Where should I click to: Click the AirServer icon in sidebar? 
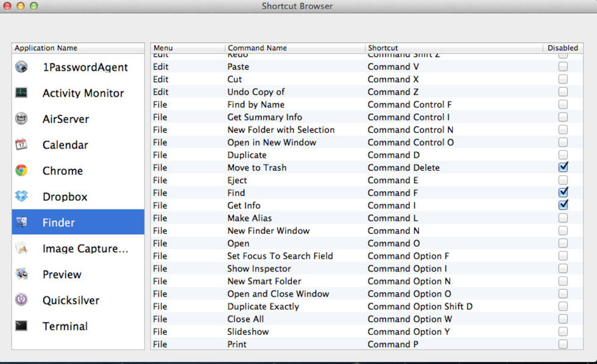pos(22,119)
